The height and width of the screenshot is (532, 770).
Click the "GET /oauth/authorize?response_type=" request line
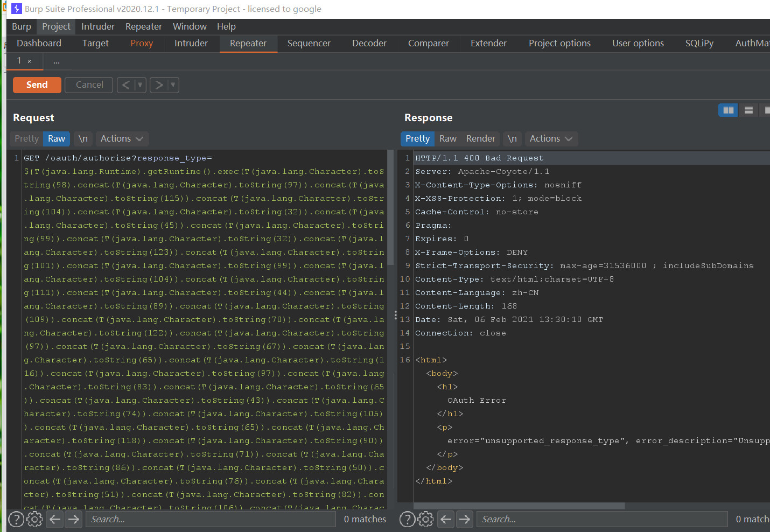118,158
